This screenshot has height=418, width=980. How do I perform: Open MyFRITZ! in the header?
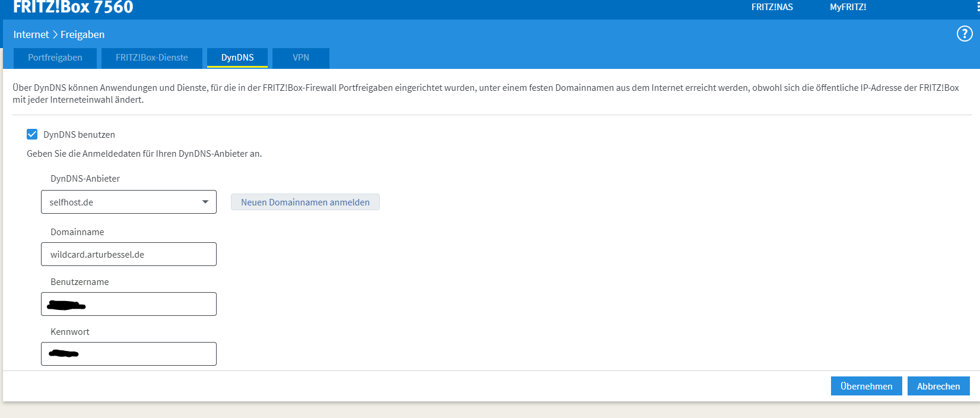[x=848, y=7]
